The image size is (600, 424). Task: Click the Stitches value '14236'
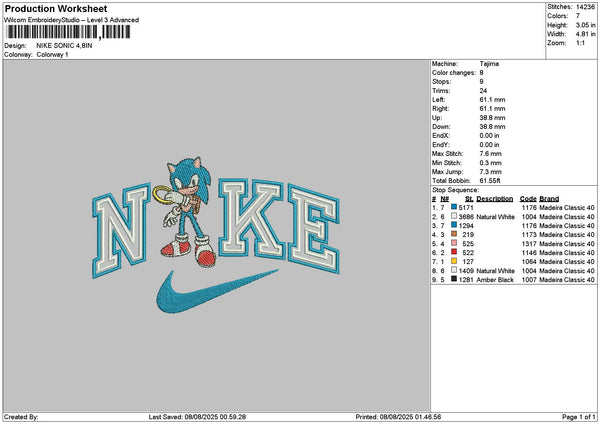coord(585,7)
